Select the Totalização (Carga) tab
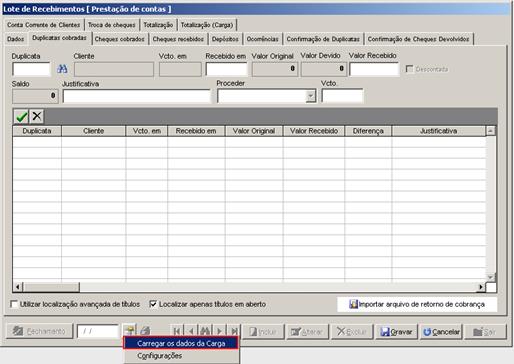 (x=207, y=25)
